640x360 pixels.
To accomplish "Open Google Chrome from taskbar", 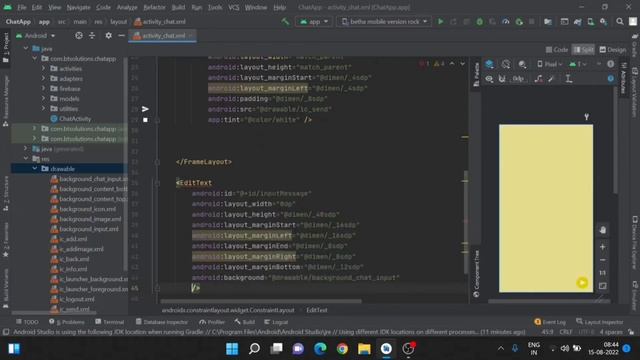I will (x=342, y=349).
